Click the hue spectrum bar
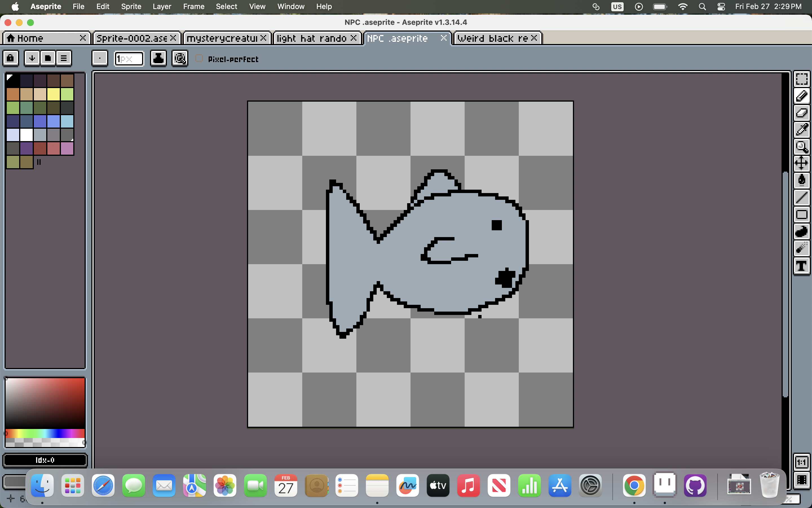 click(45, 433)
